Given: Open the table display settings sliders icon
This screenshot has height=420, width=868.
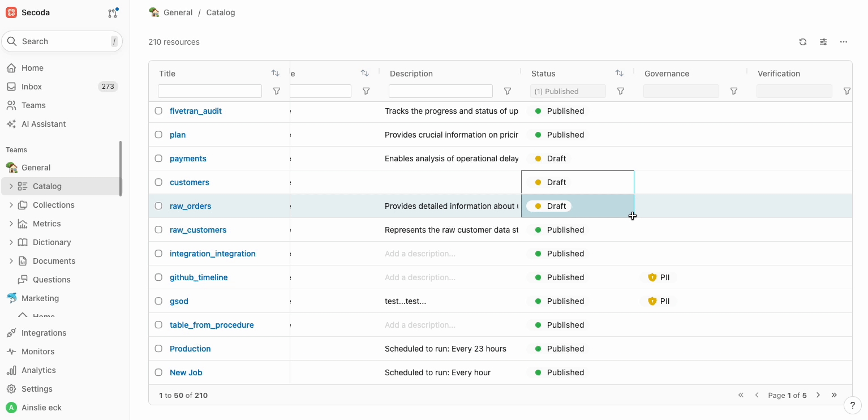Looking at the screenshot, I should tap(823, 42).
